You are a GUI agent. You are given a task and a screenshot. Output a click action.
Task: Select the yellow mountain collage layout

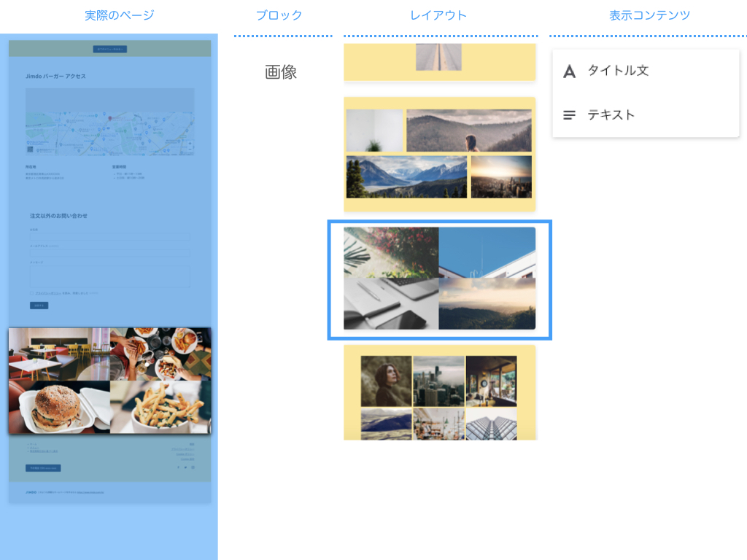click(439, 155)
